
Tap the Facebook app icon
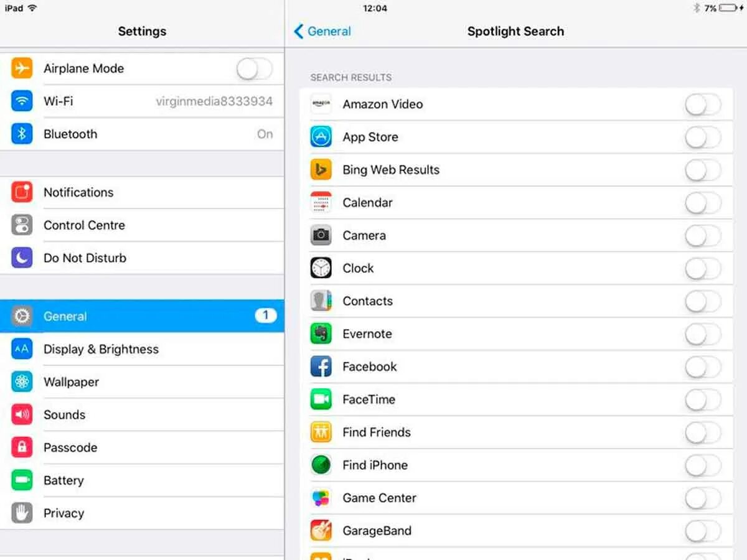(321, 367)
